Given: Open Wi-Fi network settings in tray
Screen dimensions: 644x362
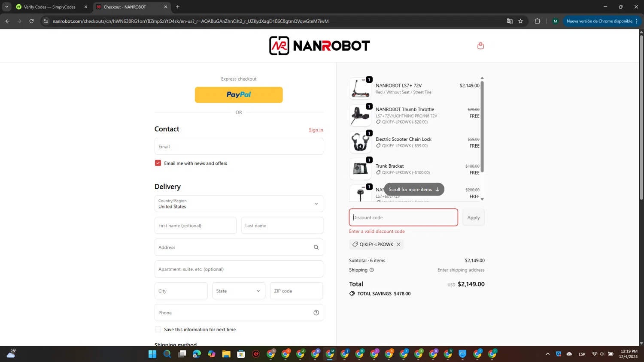Looking at the screenshot, I should click(595, 354).
